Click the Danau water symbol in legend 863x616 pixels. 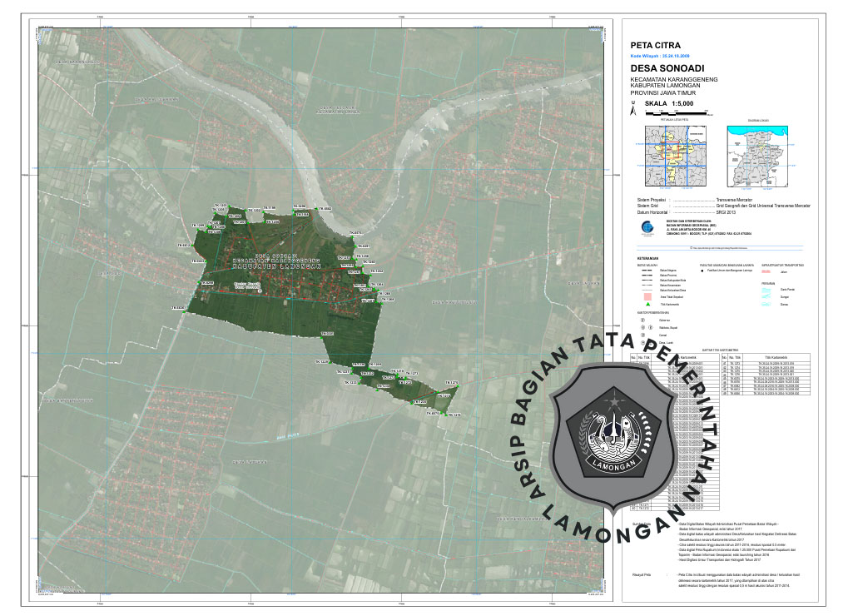pos(766,305)
